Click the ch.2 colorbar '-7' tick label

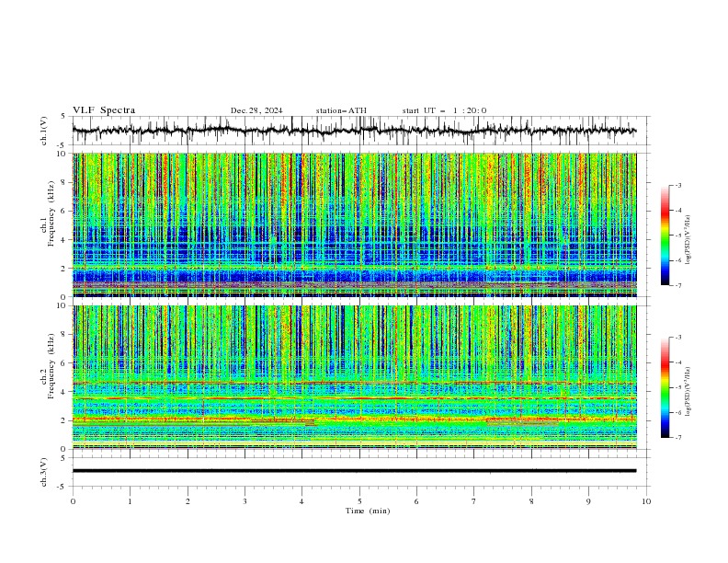point(678,438)
